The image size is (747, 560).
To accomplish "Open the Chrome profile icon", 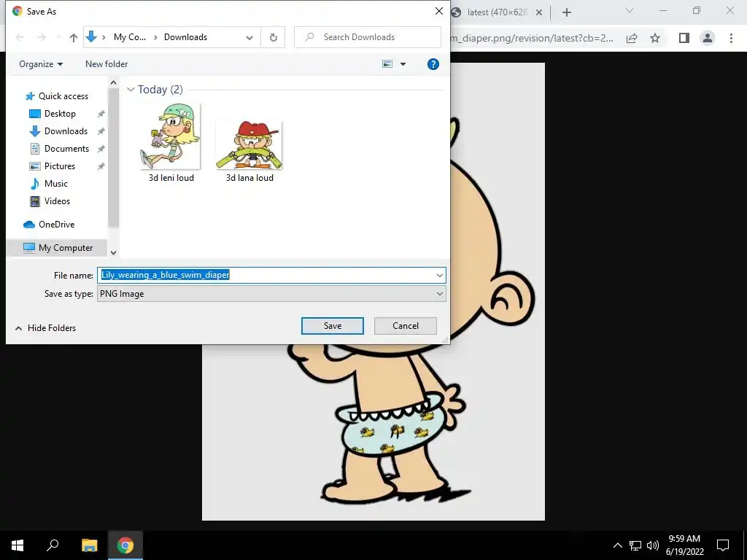I will tap(708, 38).
